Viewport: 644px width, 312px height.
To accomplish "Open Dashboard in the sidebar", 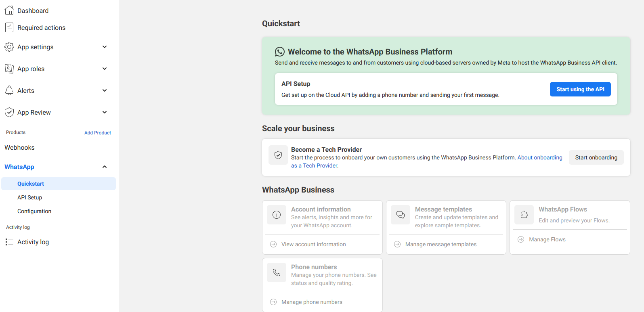I will coord(33,10).
